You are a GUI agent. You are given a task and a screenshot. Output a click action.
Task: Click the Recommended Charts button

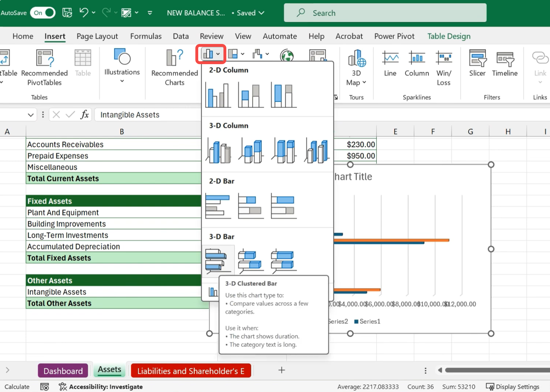(x=175, y=67)
